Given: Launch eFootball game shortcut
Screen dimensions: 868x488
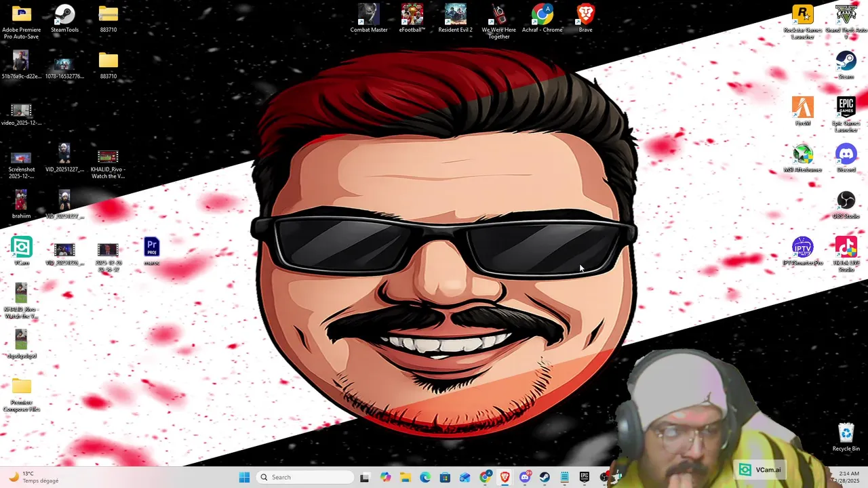Looking at the screenshot, I should click(x=412, y=18).
